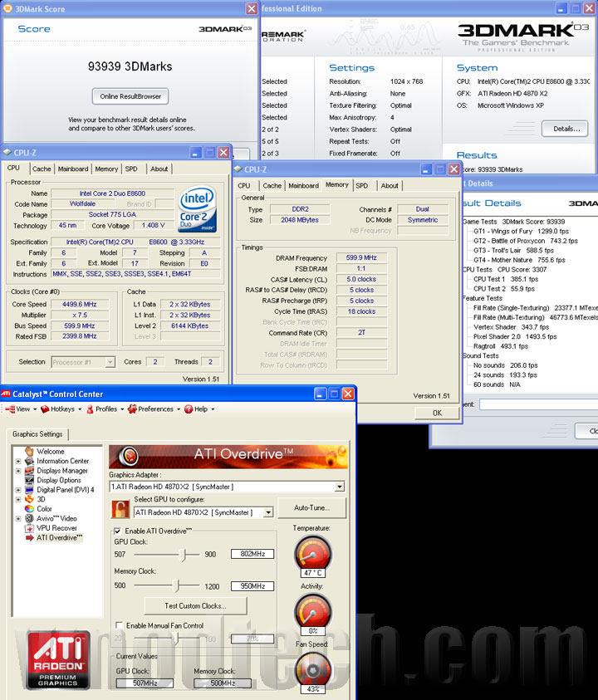Screen dimensions: 598x700
Task: Select GT1 - Wings of Fury result row
Action: pos(522,231)
